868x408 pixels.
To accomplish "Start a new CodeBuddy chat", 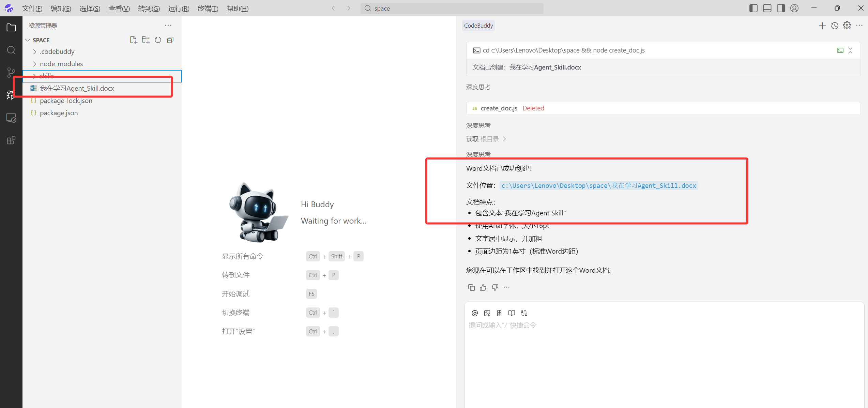I will [822, 26].
